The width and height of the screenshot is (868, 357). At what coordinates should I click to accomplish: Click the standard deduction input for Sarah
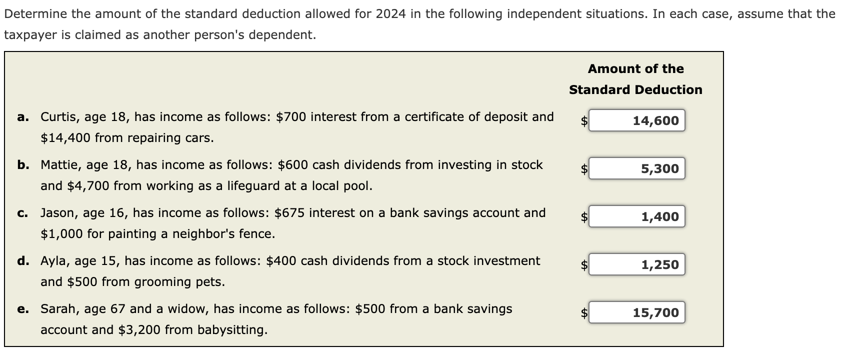(x=636, y=312)
